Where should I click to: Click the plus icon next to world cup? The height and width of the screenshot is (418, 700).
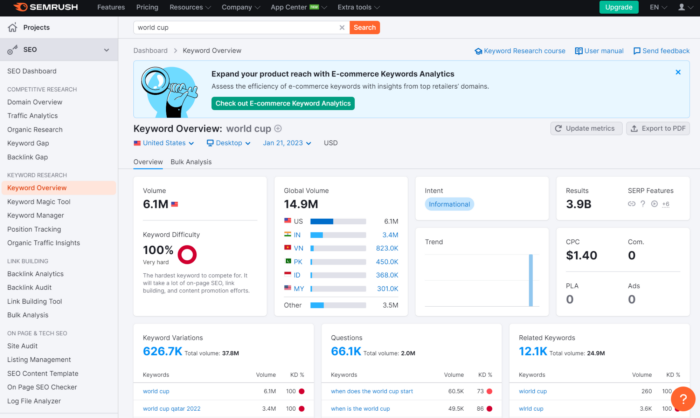pyautogui.click(x=278, y=129)
